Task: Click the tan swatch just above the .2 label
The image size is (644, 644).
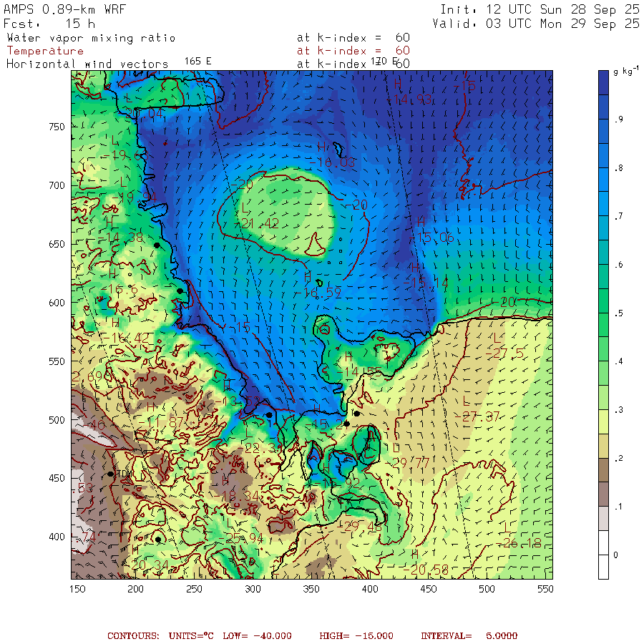Action: click(x=603, y=446)
